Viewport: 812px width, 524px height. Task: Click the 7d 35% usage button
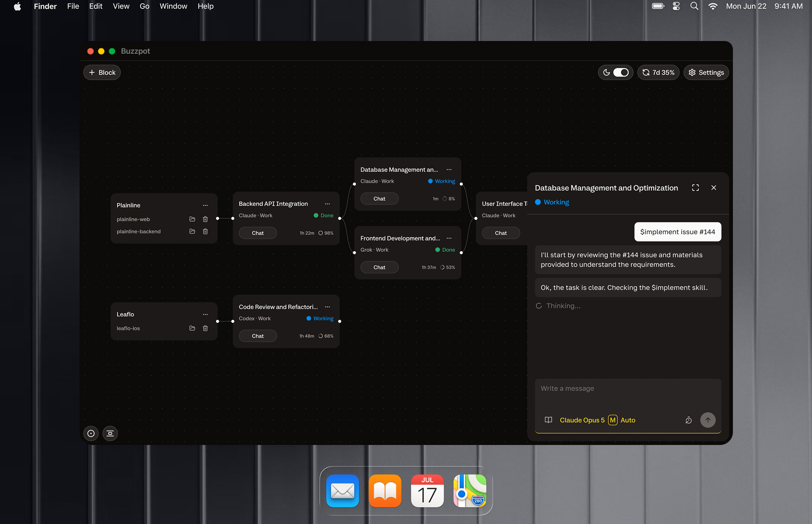(x=658, y=73)
